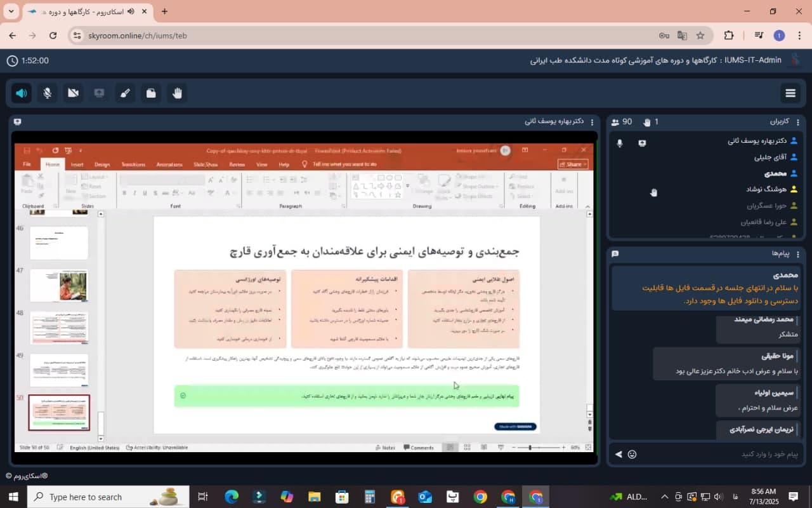Select the Skyroom browser tab
This screenshot has height=508, width=812.
tap(82, 11)
